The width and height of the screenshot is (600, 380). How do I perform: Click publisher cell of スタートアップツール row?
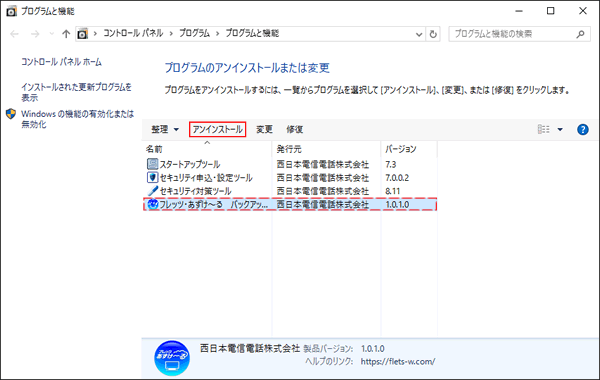(x=323, y=165)
